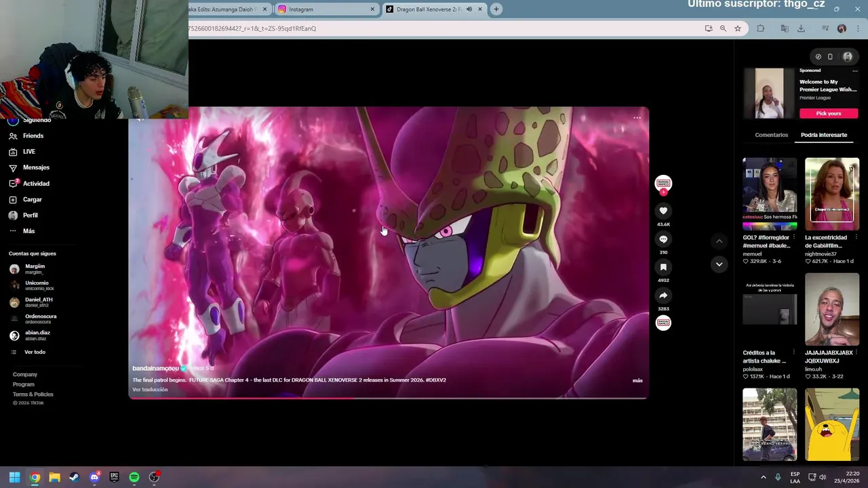Save the video with the bookmark icon
The height and width of the screenshot is (488, 868).
pos(663,267)
